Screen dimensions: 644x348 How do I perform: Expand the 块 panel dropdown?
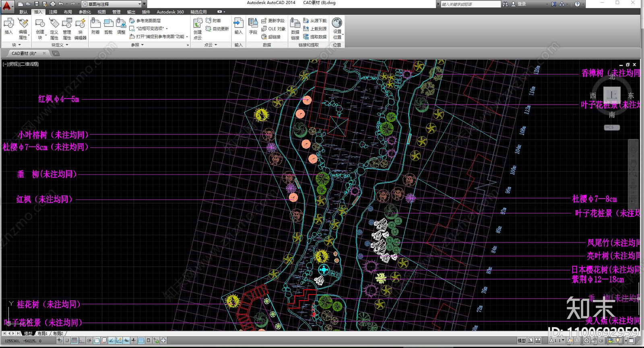point(16,45)
